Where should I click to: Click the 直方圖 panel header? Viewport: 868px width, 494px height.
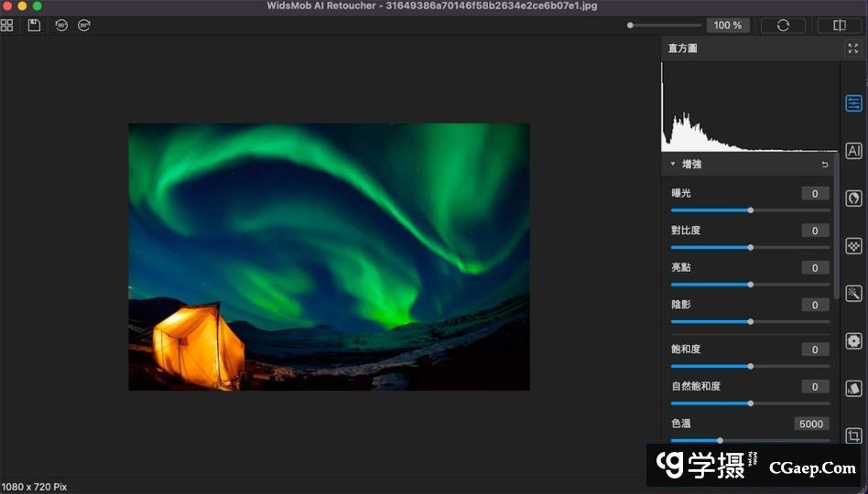[683, 48]
